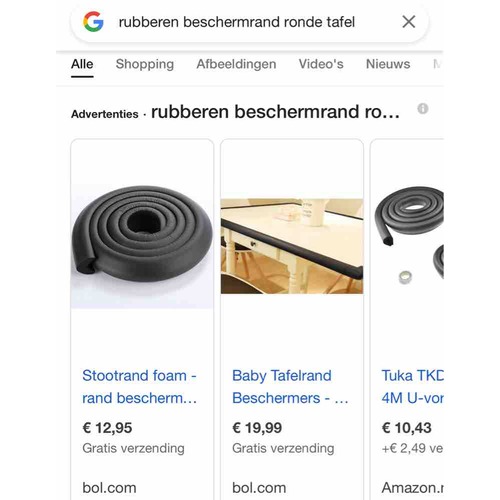Click the search box text field
This screenshot has height=500, width=500.
pos(237,22)
